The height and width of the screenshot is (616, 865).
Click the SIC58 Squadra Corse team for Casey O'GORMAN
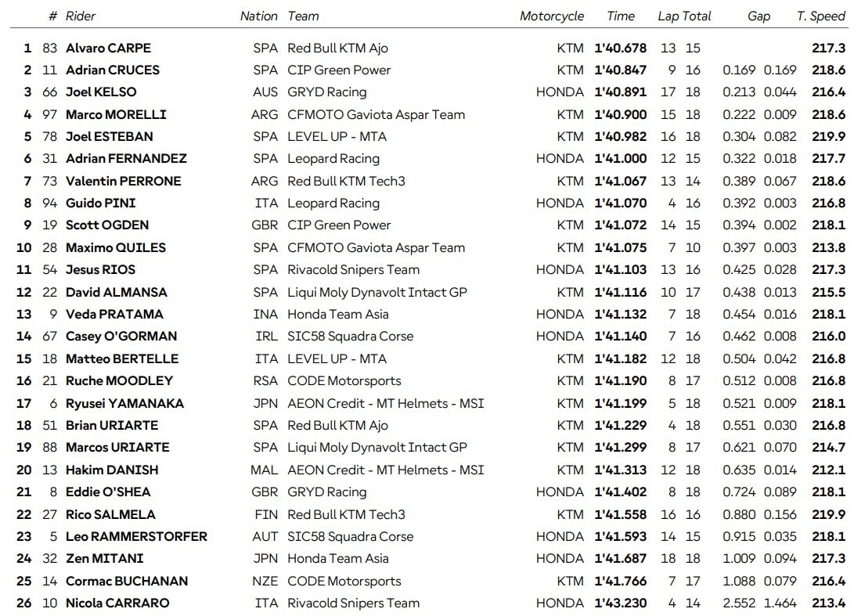350,337
